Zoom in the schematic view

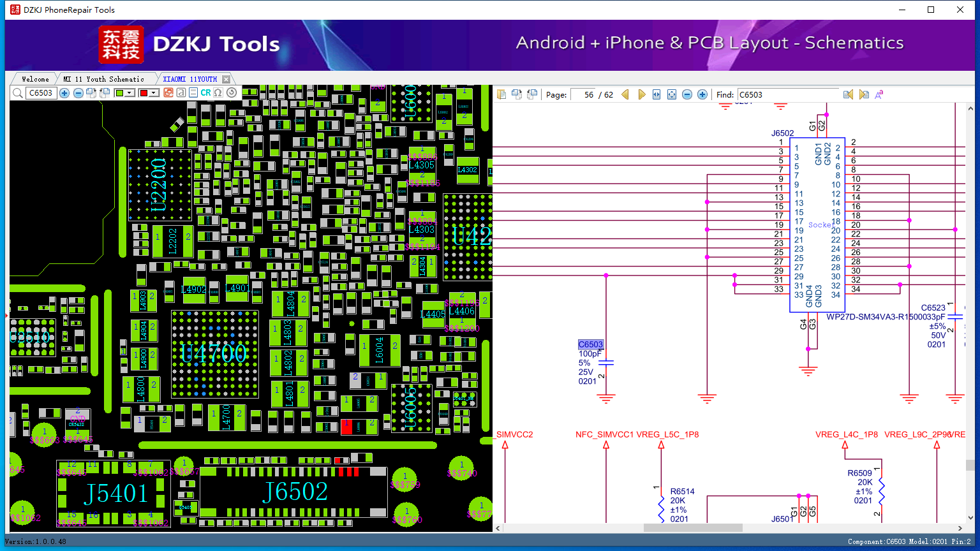702,94
